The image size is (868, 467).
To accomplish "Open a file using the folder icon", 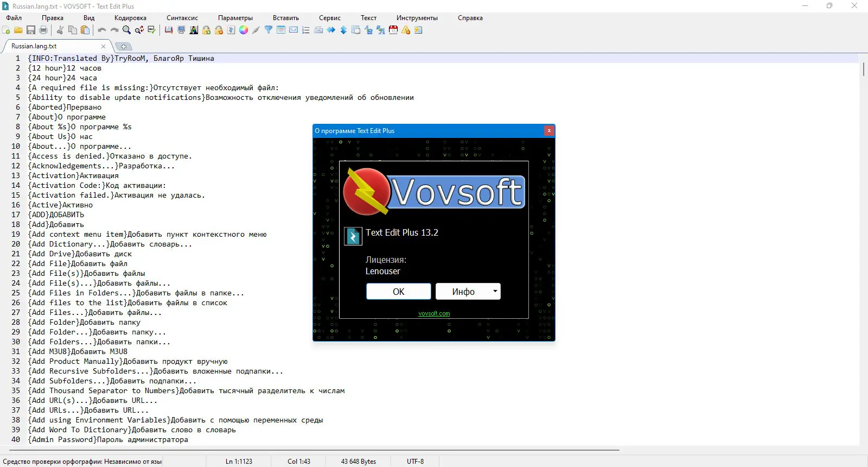I will click(x=18, y=30).
